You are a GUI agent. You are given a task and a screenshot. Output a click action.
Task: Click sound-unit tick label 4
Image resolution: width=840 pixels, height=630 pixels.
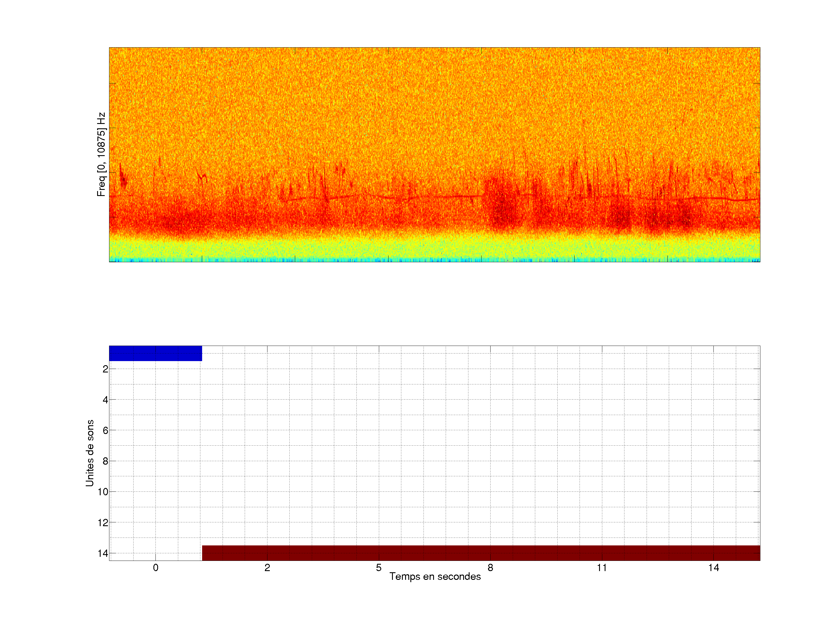[105, 400]
